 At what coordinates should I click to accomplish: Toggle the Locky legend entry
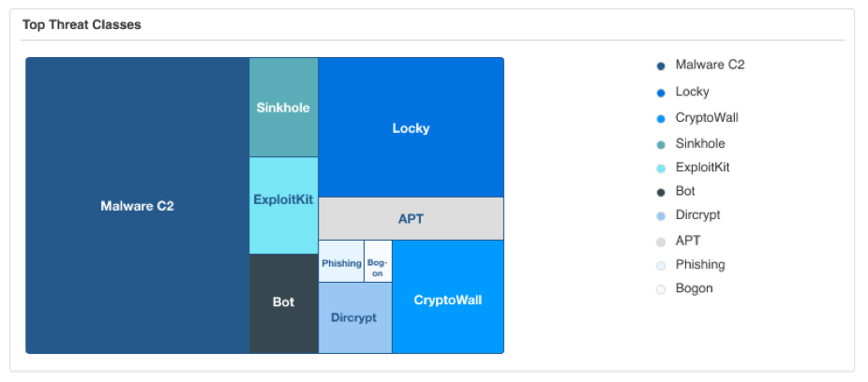coord(692,92)
